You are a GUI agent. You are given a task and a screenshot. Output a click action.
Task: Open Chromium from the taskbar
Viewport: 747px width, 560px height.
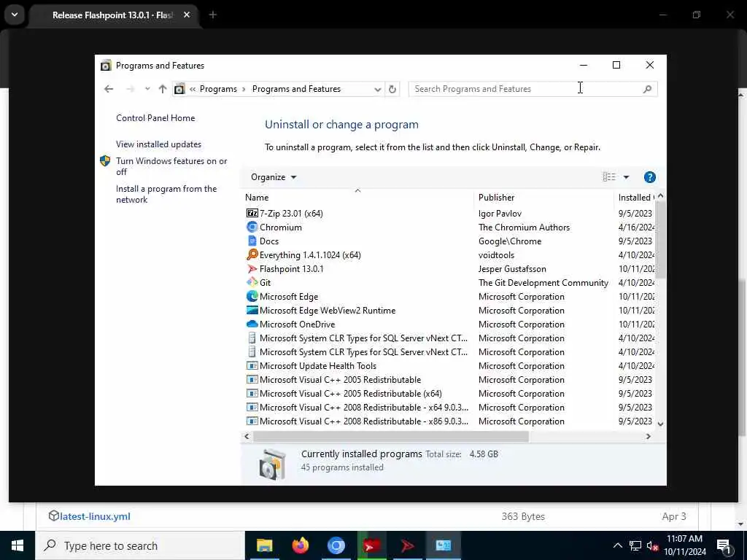[336, 545]
